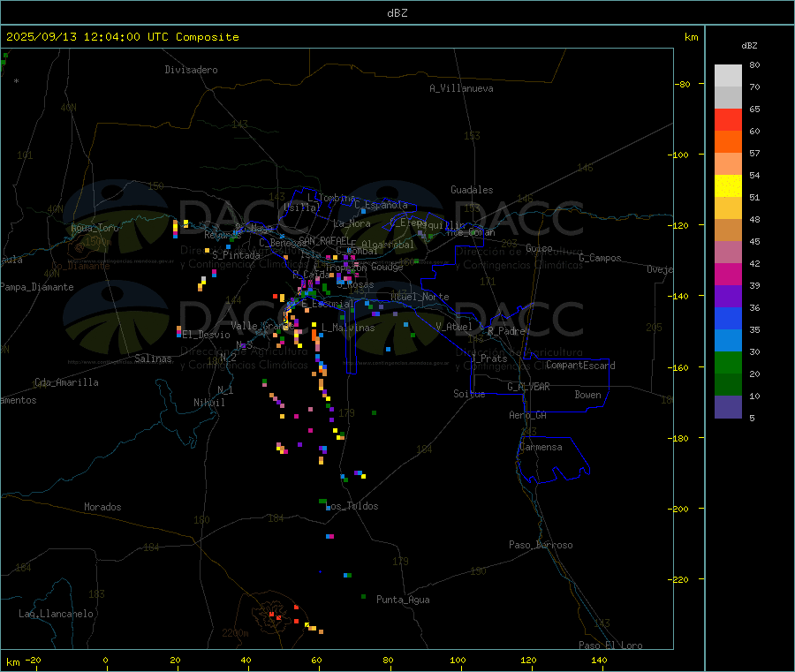Screen dimensions: 795x672
Task: Click the 'Salinas' map label
Action: coord(153,359)
